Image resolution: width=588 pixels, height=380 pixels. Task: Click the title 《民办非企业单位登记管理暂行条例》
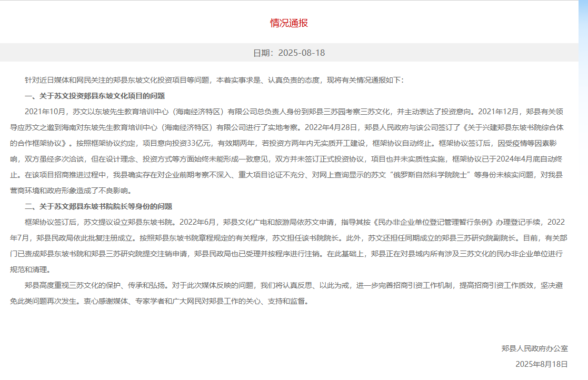[x=416, y=222]
